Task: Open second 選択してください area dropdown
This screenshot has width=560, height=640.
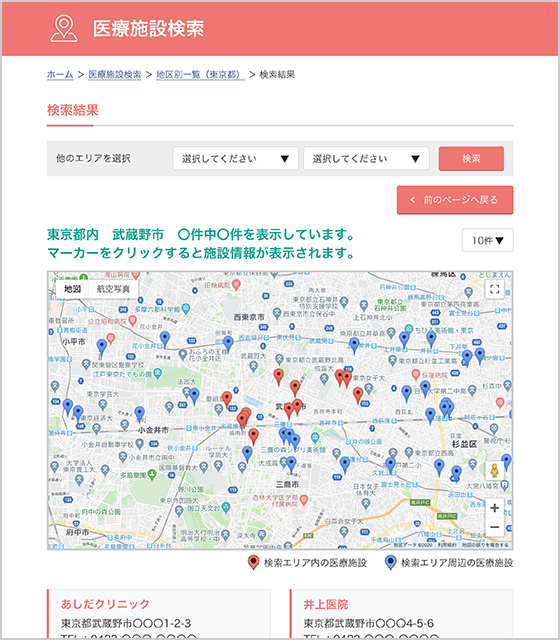Action: tap(366, 158)
